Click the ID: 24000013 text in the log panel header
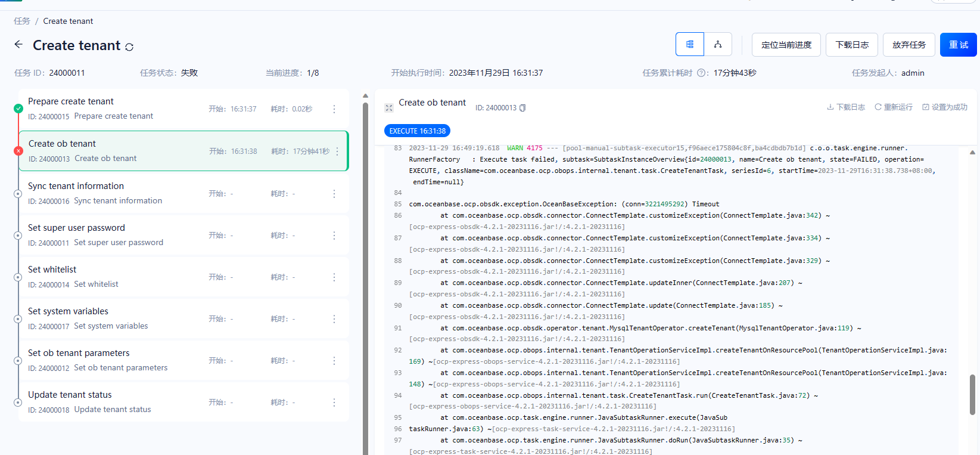The height and width of the screenshot is (455, 980). point(496,108)
